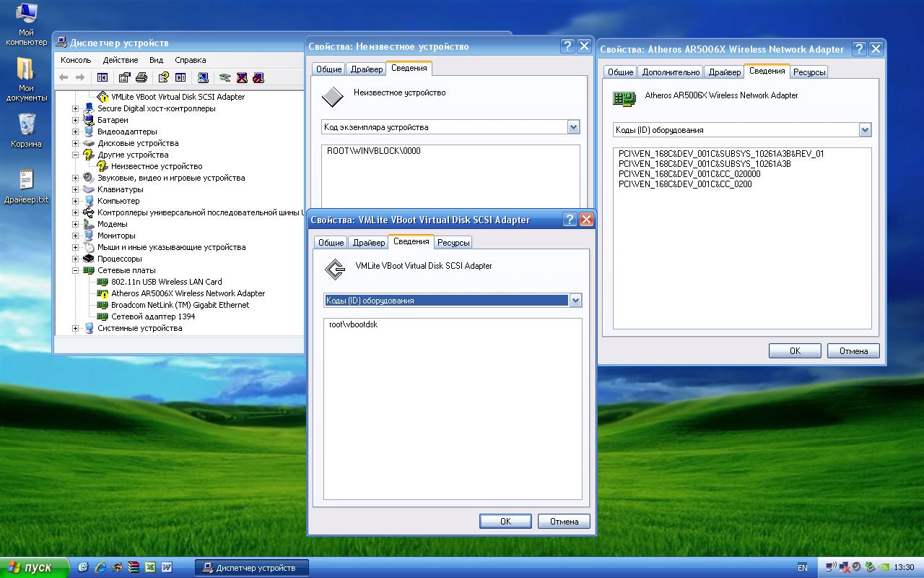Image resolution: width=924 pixels, height=578 pixels.
Task: Launch Word from quick launch bar
Action: [167, 568]
